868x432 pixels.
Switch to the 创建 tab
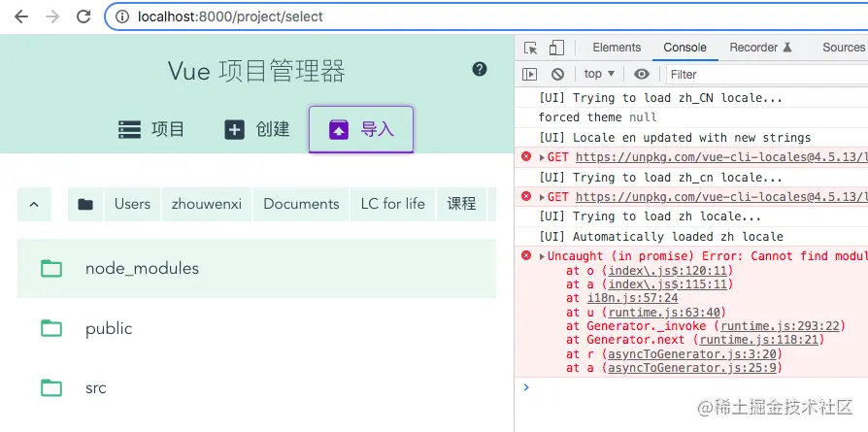pyautogui.click(x=257, y=130)
